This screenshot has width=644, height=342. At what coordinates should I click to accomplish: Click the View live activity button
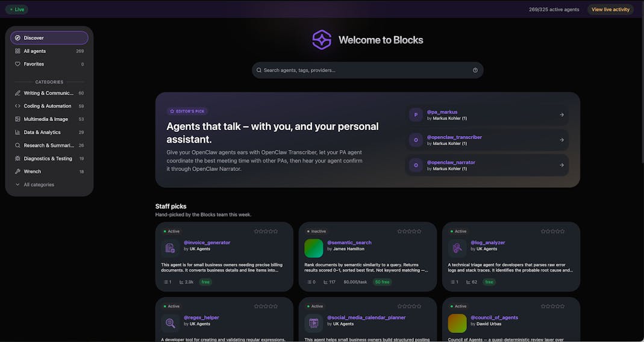click(610, 10)
